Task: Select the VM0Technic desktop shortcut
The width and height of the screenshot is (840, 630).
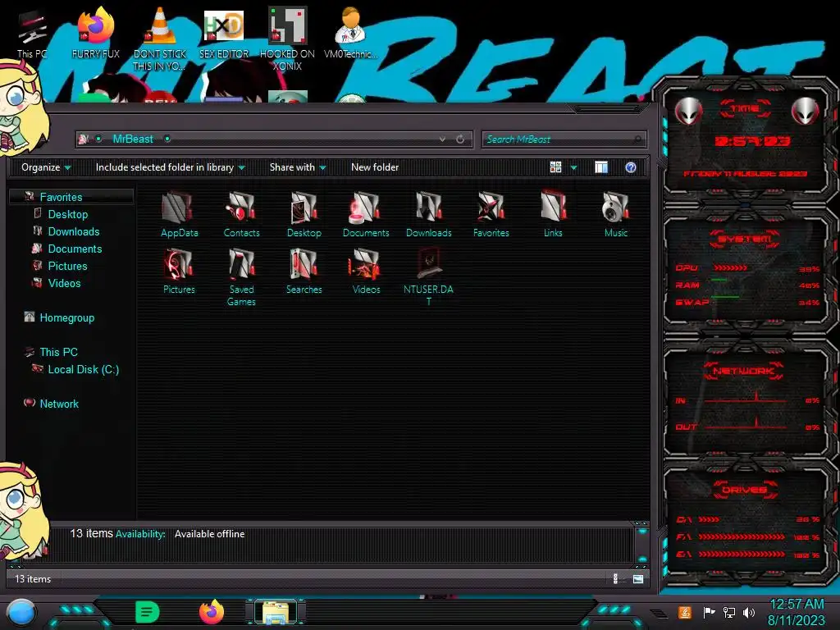Action: pos(350,33)
